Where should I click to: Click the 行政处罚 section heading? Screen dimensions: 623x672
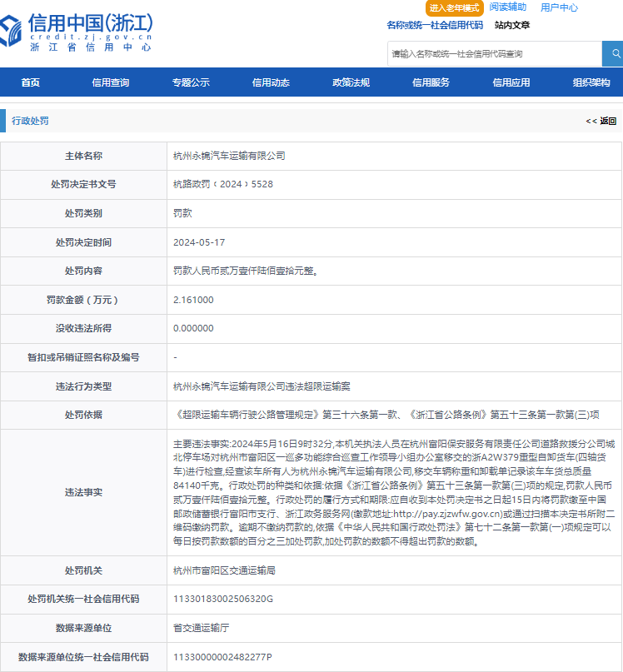point(31,121)
